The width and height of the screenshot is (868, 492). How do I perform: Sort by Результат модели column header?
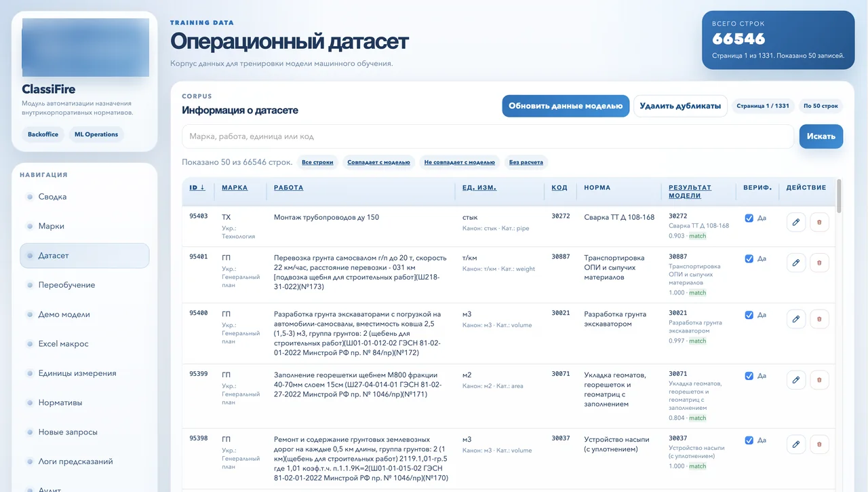click(x=690, y=191)
